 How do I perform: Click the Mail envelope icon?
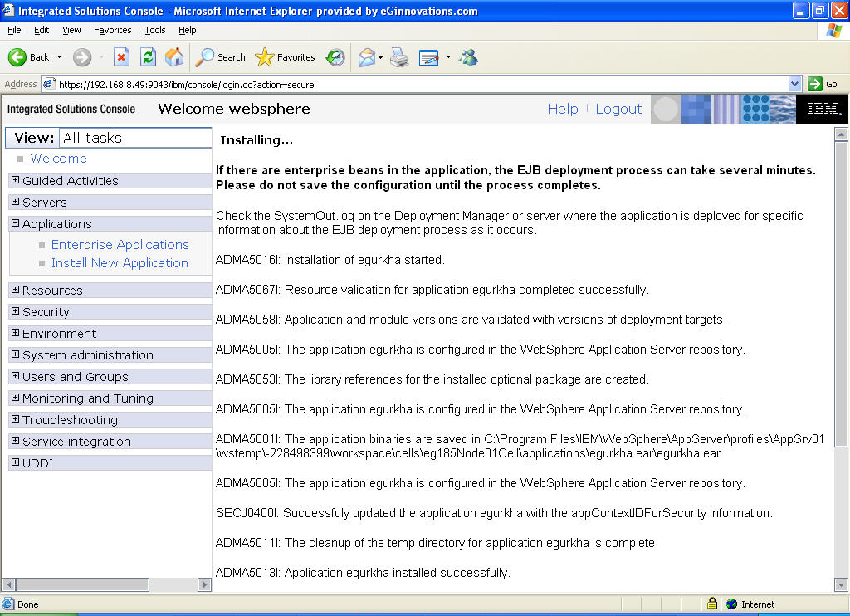[367, 57]
